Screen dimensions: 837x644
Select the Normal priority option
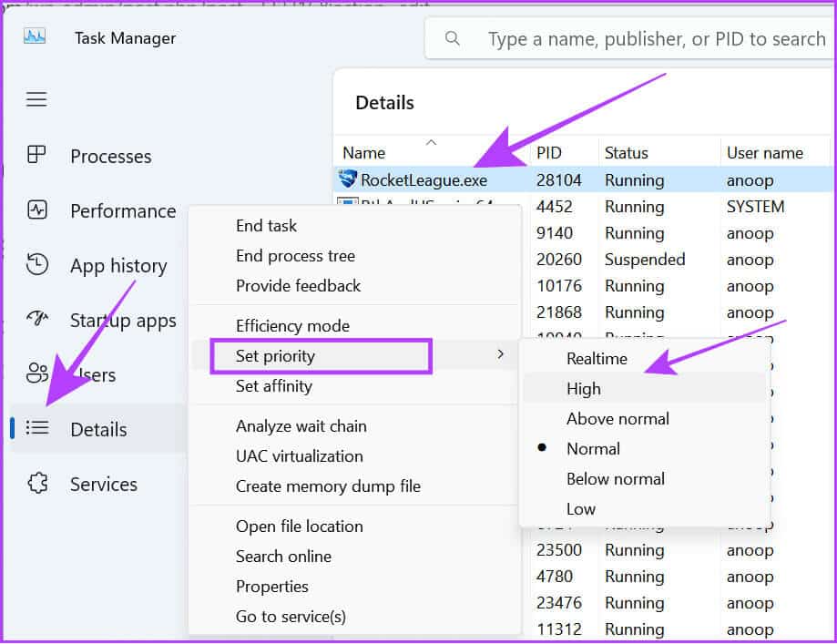click(593, 448)
